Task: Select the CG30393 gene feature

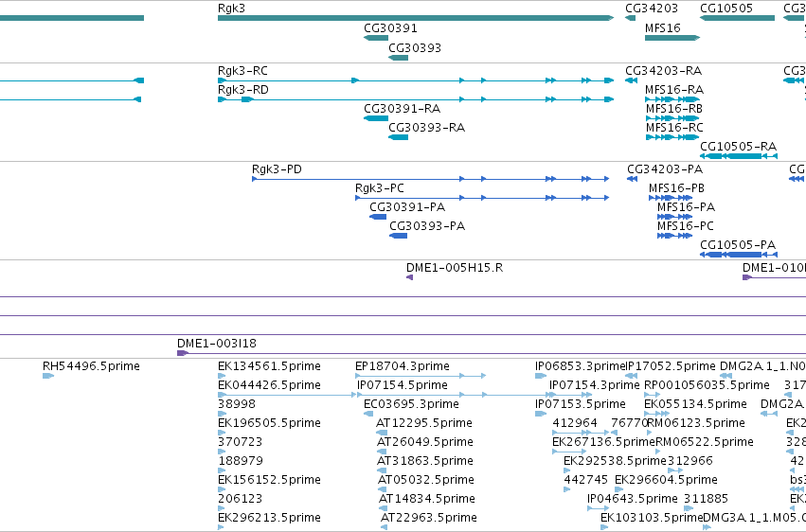Action: click(x=398, y=58)
